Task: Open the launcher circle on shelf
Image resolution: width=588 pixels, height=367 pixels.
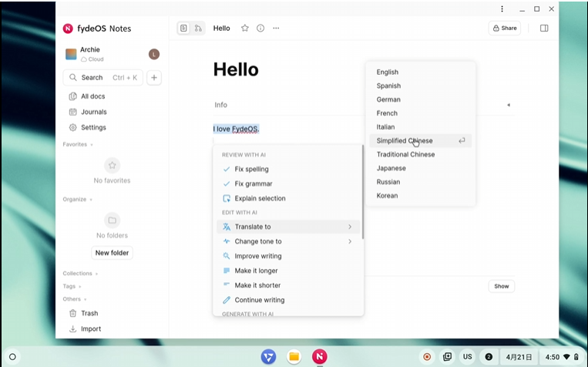Action: [12, 357]
